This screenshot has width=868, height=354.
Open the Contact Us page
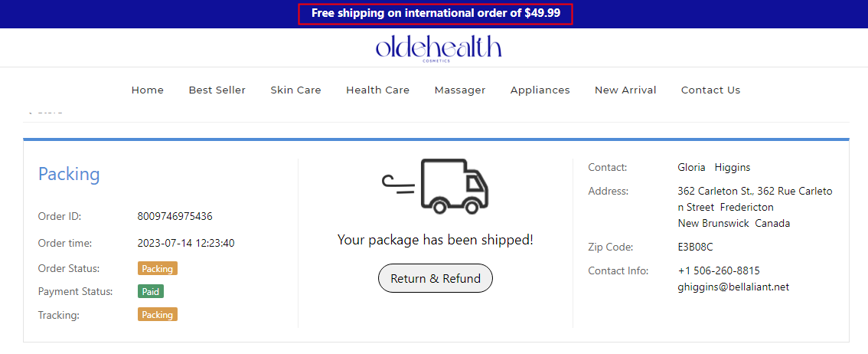coord(710,90)
